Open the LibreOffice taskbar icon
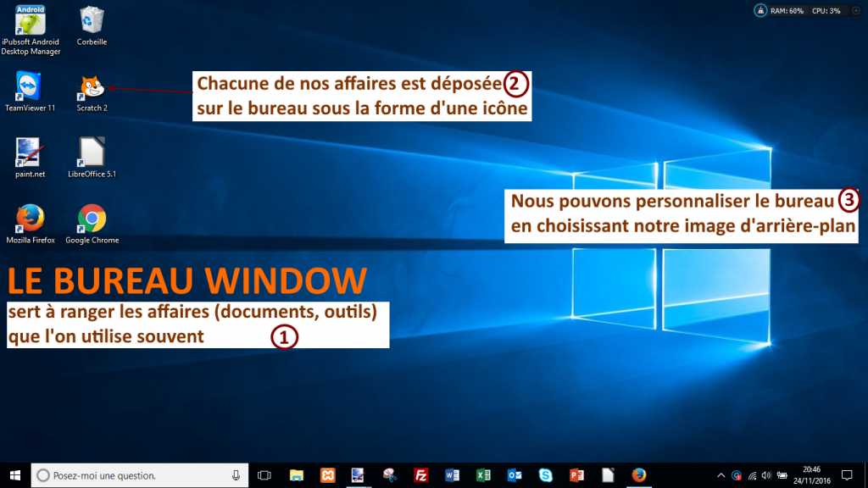Viewport: 868px width, 488px height. point(608,475)
